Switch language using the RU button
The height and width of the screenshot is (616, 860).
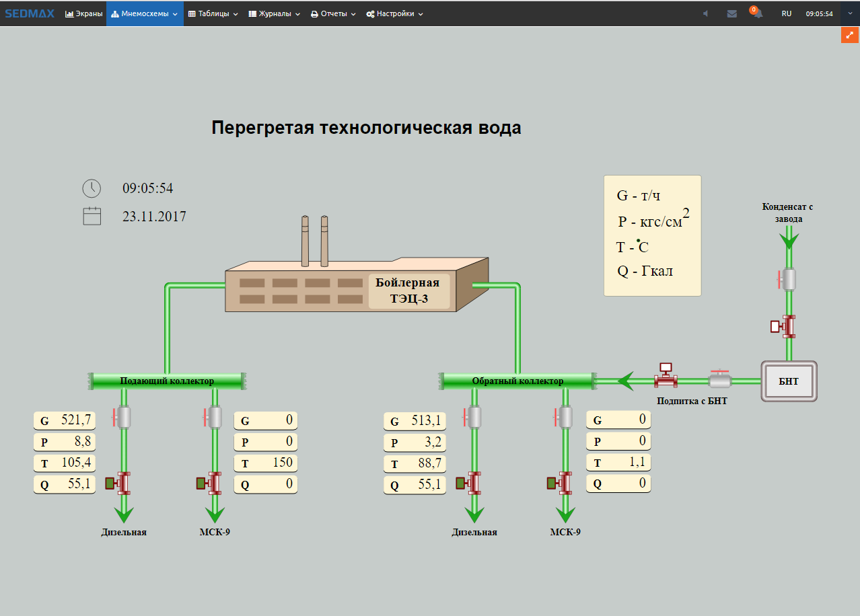pyautogui.click(x=786, y=13)
